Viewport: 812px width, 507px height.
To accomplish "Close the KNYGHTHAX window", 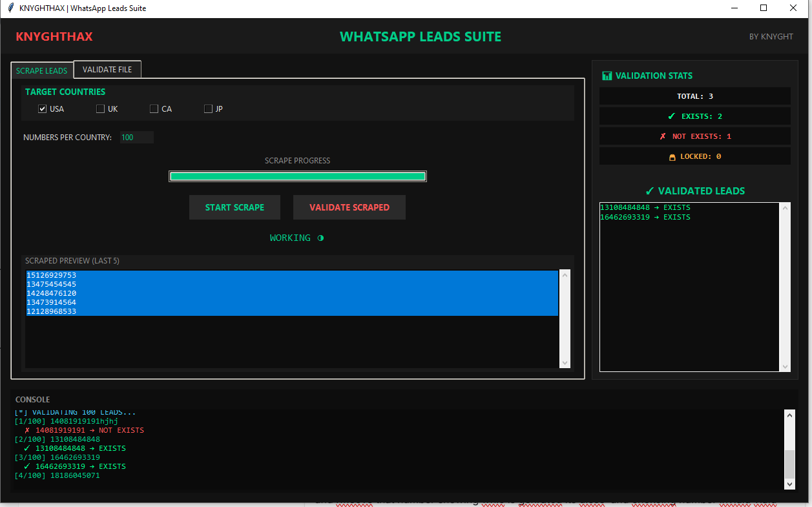I will 794,8.
